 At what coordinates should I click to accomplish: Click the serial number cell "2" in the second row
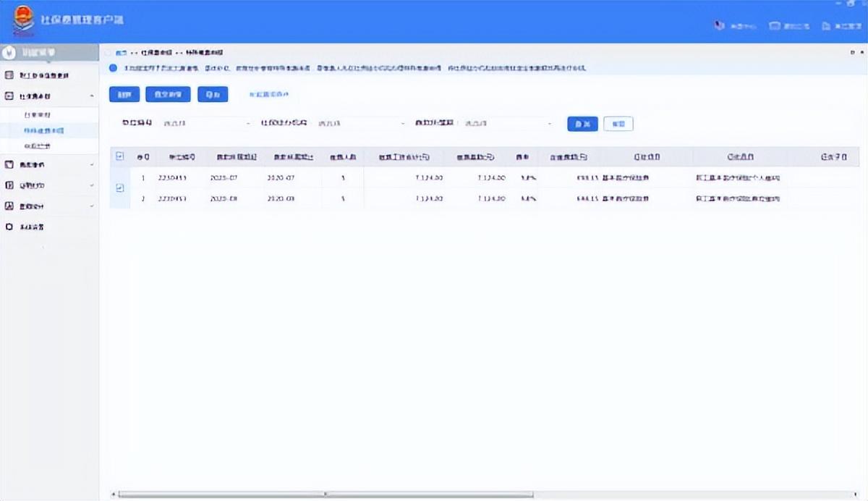coord(143,198)
